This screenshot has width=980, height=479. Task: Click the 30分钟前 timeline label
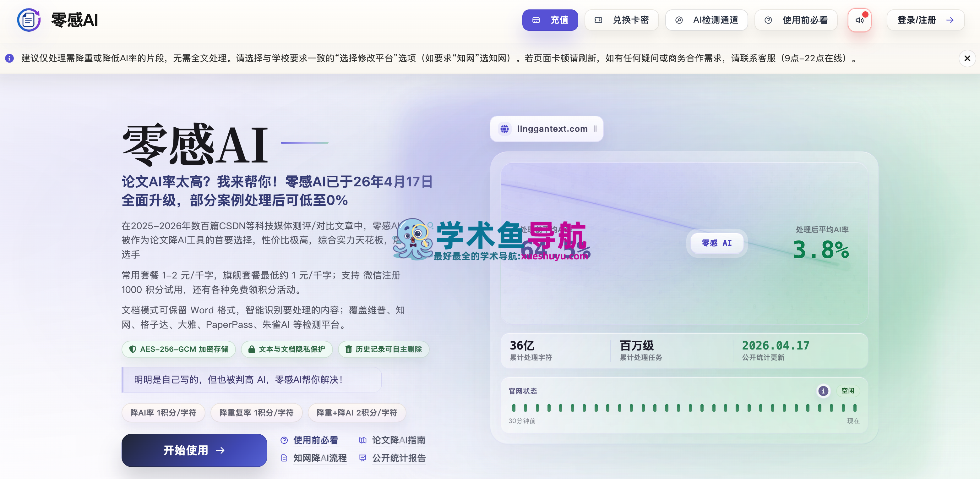pos(522,421)
